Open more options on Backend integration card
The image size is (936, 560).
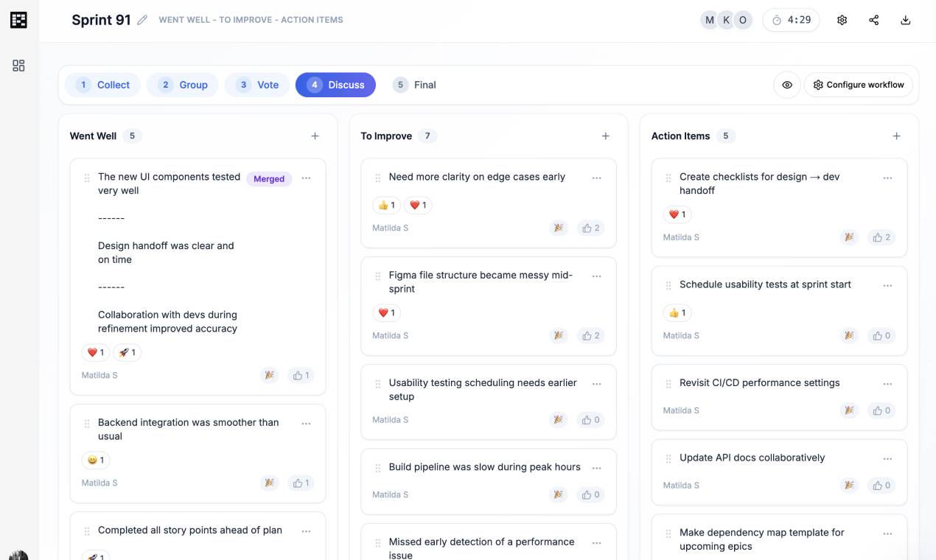[306, 424]
